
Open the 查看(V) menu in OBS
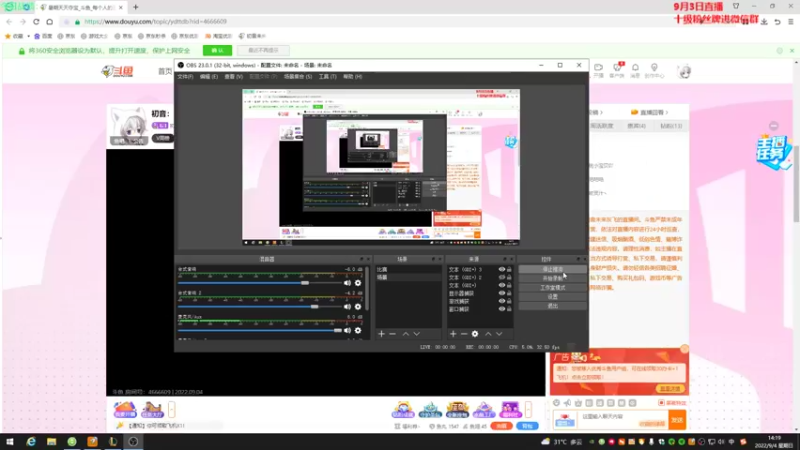tap(234, 77)
